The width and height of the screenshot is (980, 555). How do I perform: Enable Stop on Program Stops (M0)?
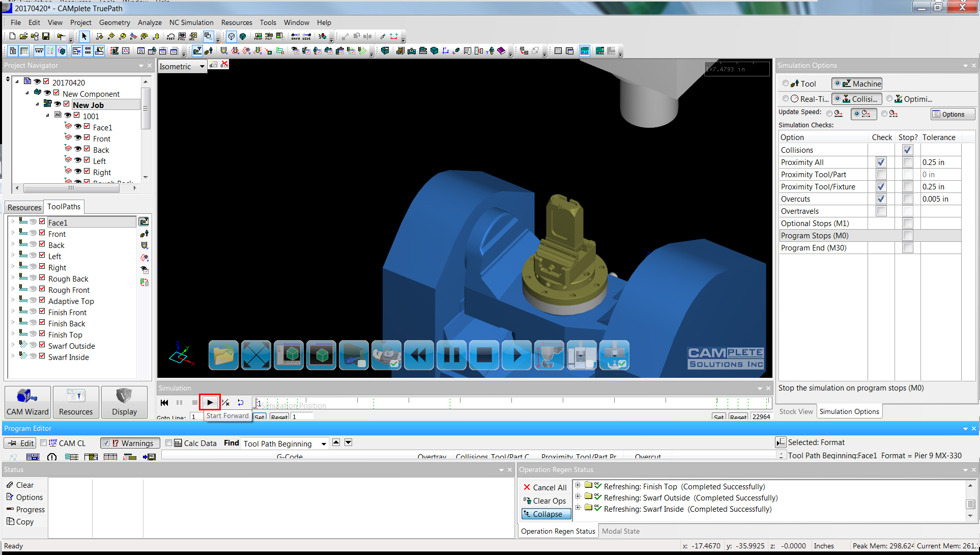pyautogui.click(x=907, y=236)
